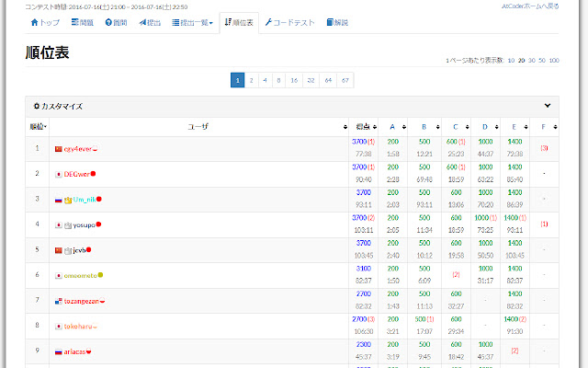Sort by 順位 column header
The width and height of the screenshot is (588, 368).
coord(38,127)
